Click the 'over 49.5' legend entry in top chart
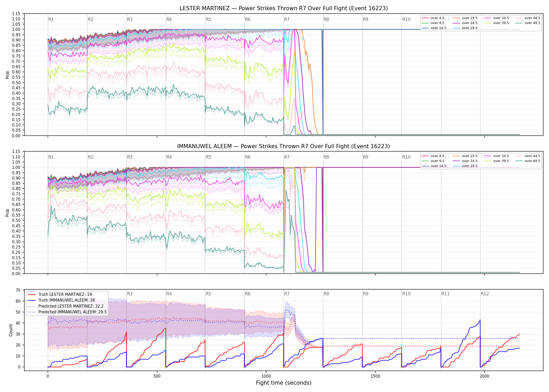Viewport: 549px width, 392px height. [528, 23]
